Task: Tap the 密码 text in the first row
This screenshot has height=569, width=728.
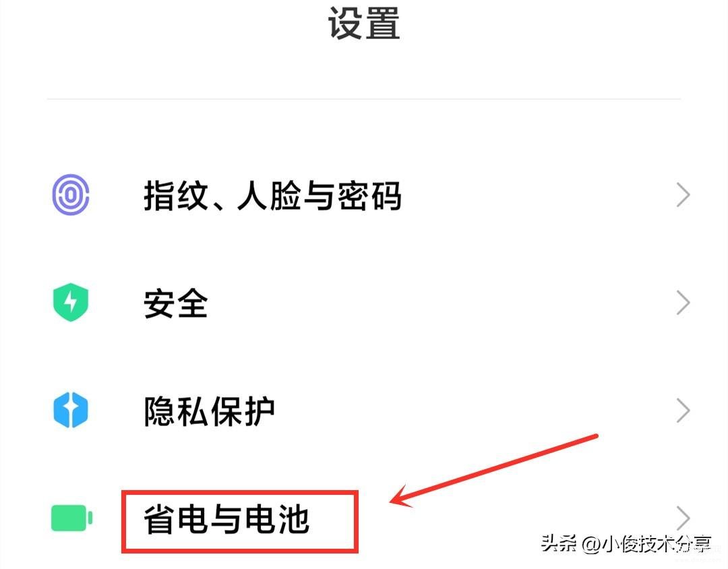Action: [x=369, y=196]
